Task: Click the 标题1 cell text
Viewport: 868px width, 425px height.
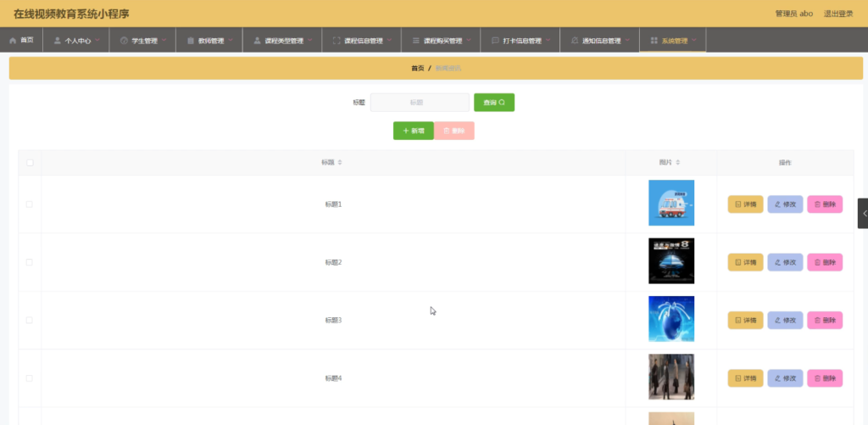Action: 333,204
